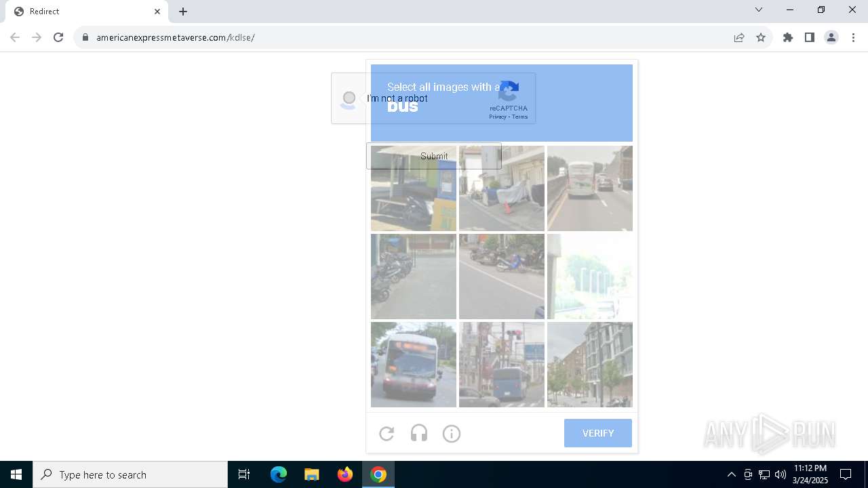Viewport: 868px width, 488px height.
Task: Select the faded overexposed tile
Action: click(x=590, y=277)
